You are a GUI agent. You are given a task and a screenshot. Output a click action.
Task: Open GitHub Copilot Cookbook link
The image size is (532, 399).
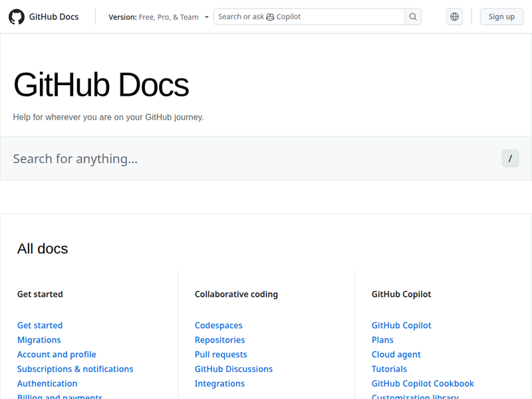click(423, 384)
